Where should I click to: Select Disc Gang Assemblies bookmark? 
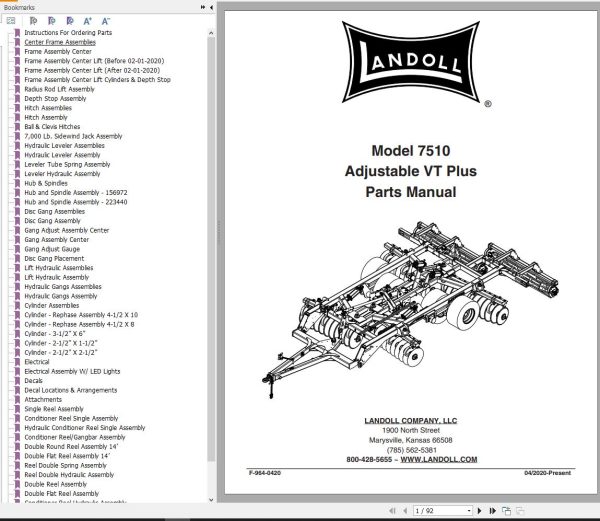point(54,211)
